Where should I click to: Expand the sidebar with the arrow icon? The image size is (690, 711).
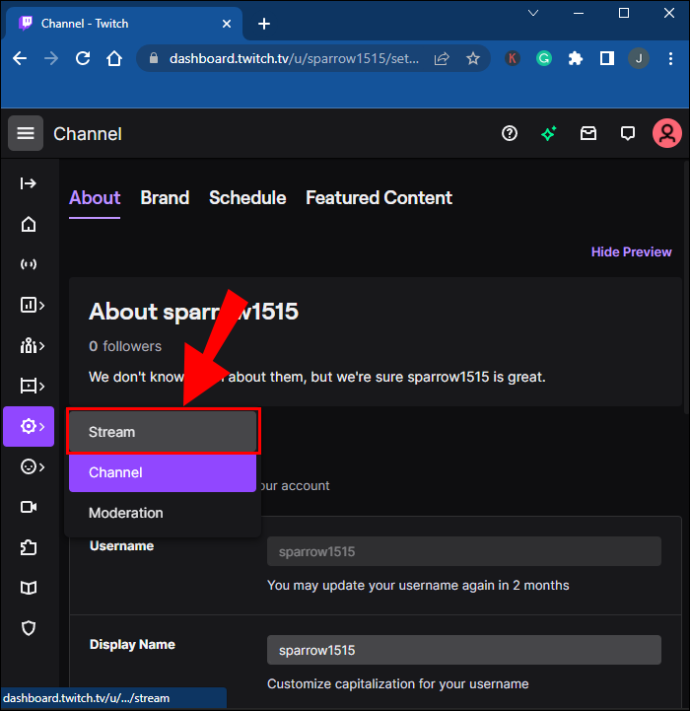28,184
